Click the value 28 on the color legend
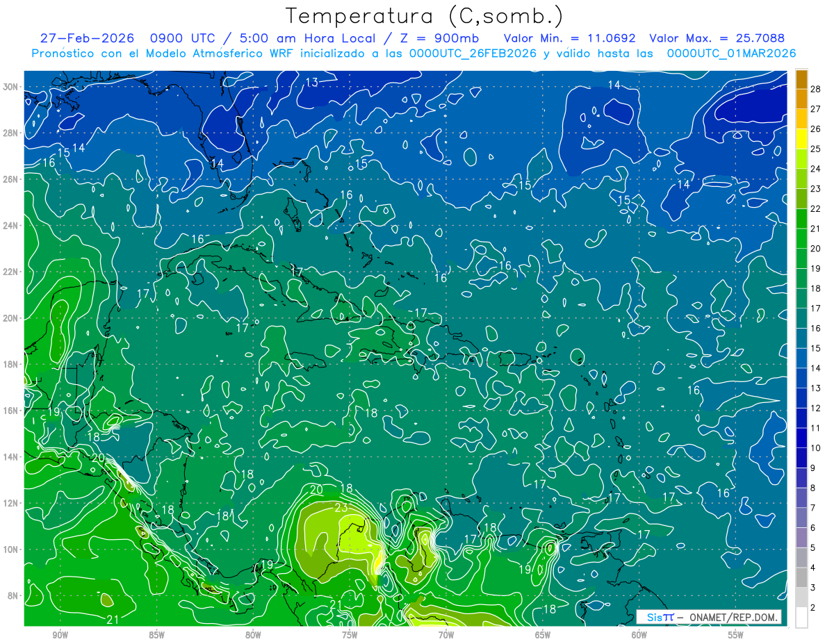The width and height of the screenshot is (834, 644). pos(816,89)
